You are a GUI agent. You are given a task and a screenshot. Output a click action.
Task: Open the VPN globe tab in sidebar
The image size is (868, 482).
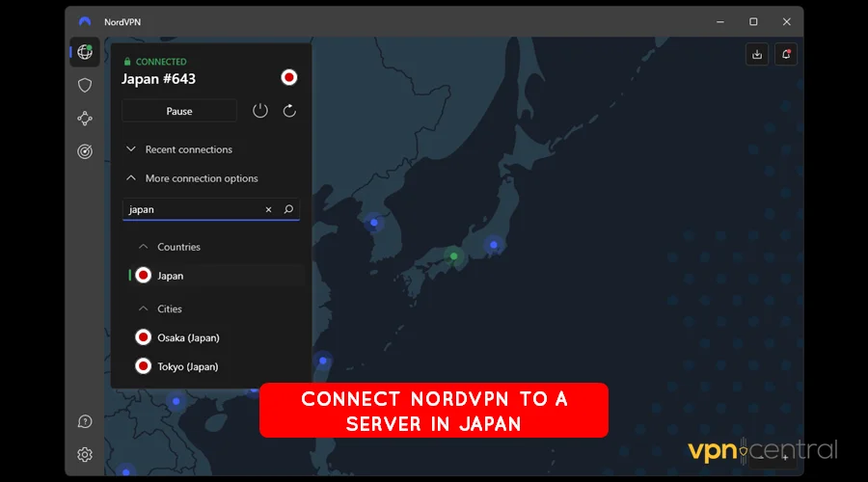coord(85,52)
